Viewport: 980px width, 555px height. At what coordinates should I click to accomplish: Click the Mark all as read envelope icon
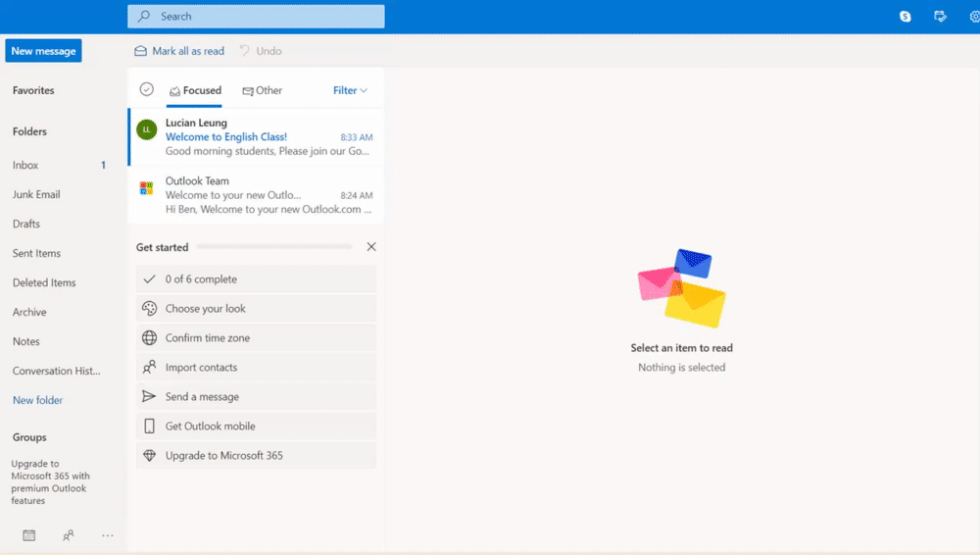[x=140, y=51]
